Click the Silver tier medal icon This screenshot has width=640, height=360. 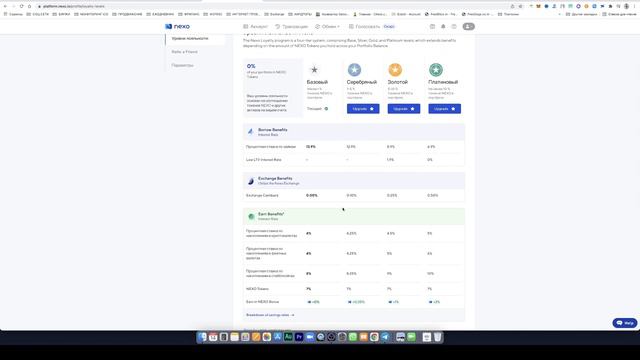pos(354,70)
